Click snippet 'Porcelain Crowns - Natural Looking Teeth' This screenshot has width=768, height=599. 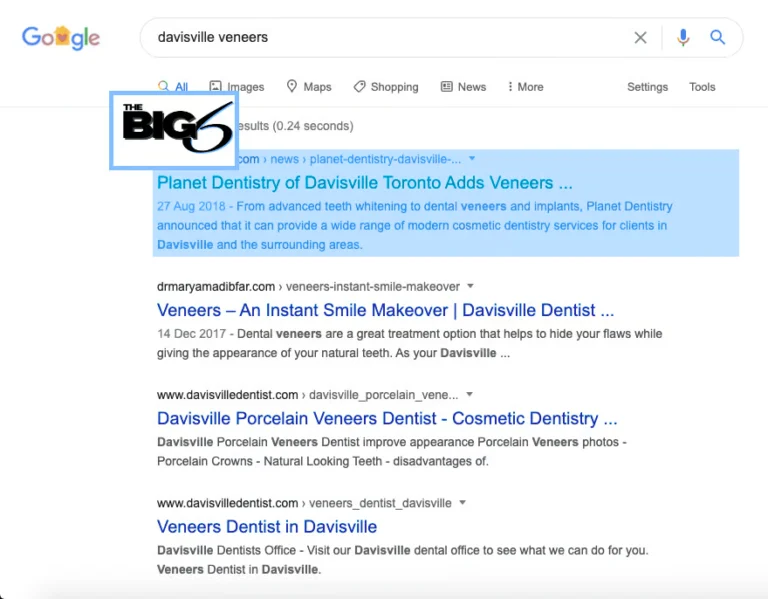pyautogui.click(x=269, y=461)
